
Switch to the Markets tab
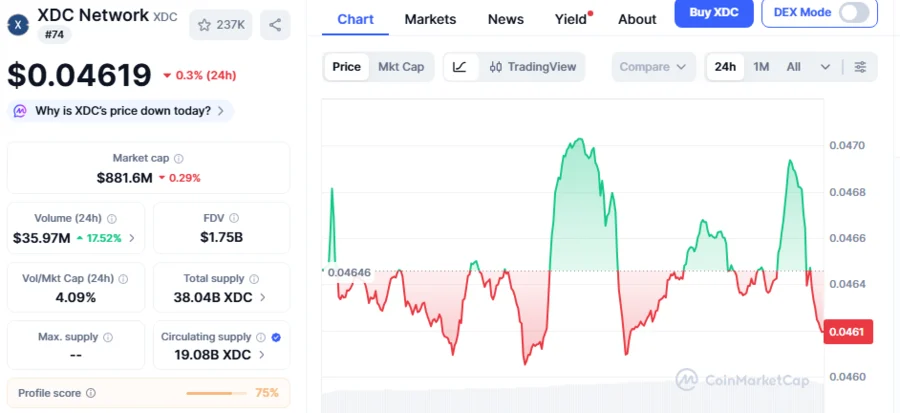[430, 19]
